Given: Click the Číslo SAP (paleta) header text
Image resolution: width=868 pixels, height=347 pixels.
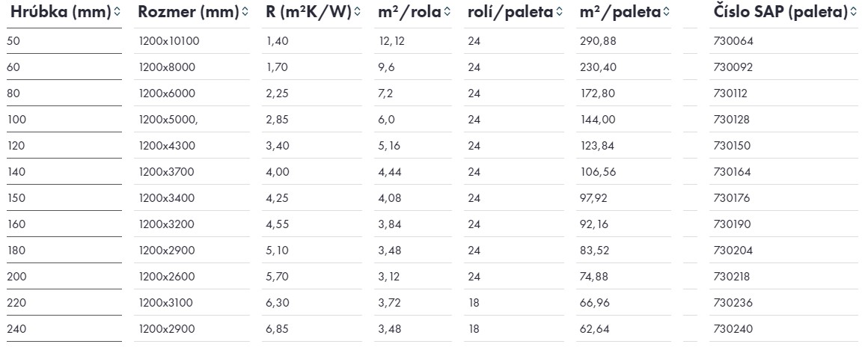Looking at the screenshot, I should (x=780, y=12).
